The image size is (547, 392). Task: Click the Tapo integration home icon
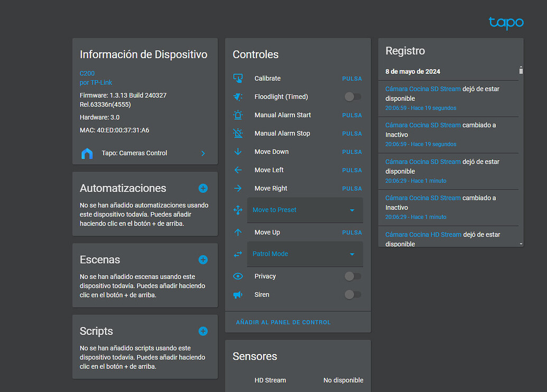coord(87,153)
